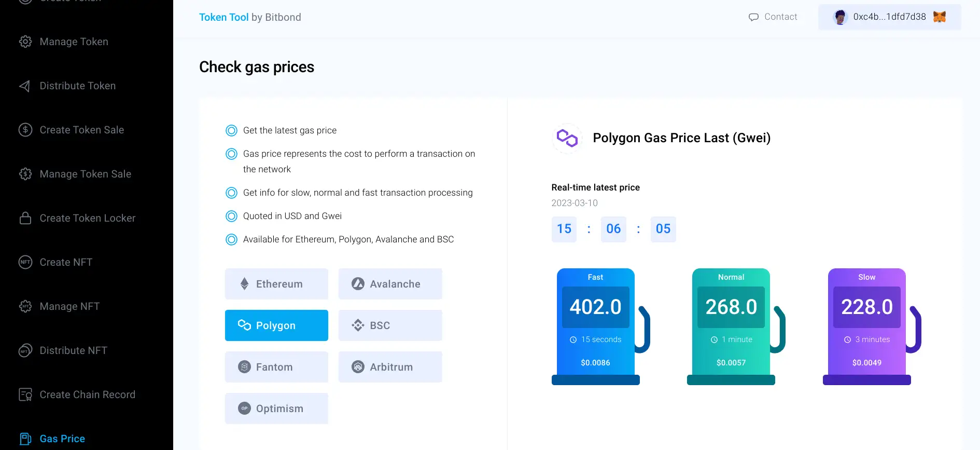
Task: Click the Create Chain Record icon
Action: click(x=25, y=394)
